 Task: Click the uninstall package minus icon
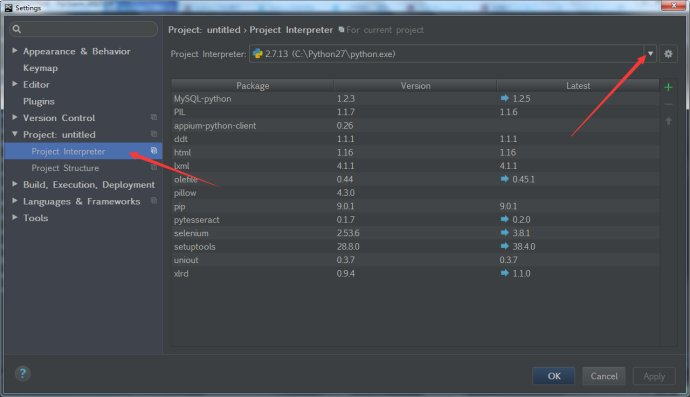click(x=668, y=104)
